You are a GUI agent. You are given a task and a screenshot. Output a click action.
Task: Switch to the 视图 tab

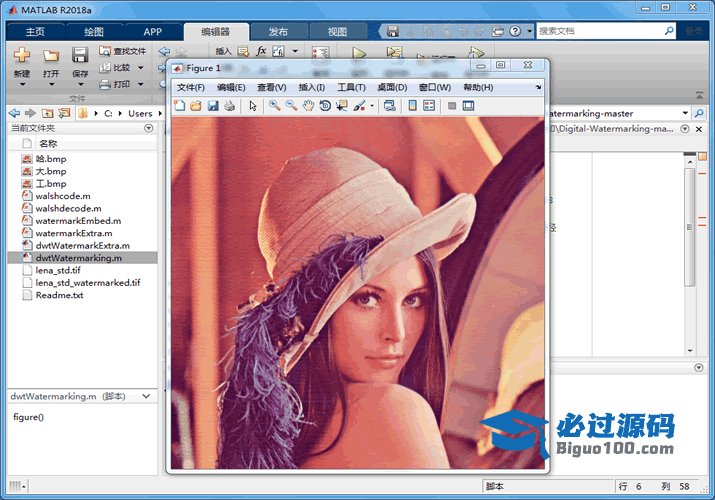pyautogui.click(x=337, y=31)
